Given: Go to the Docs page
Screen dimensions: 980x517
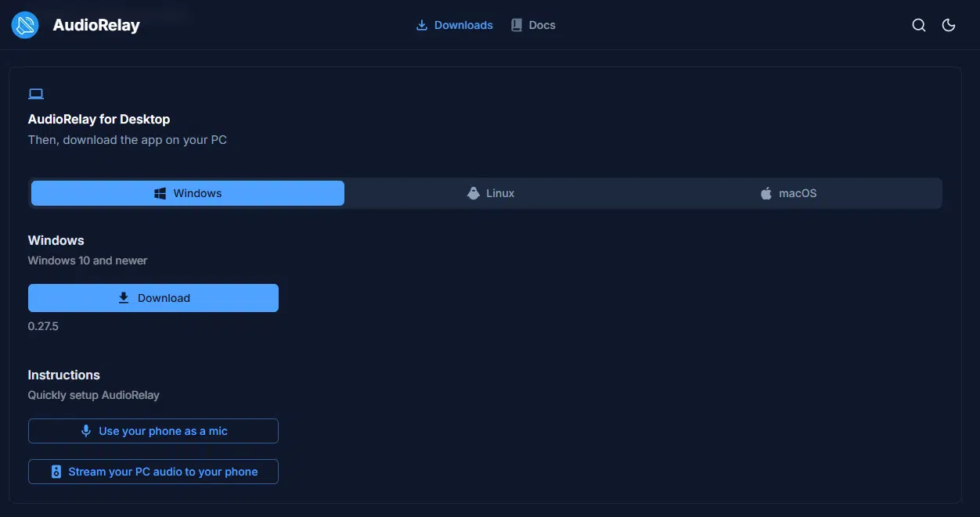Looking at the screenshot, I should tap(542, 25).
